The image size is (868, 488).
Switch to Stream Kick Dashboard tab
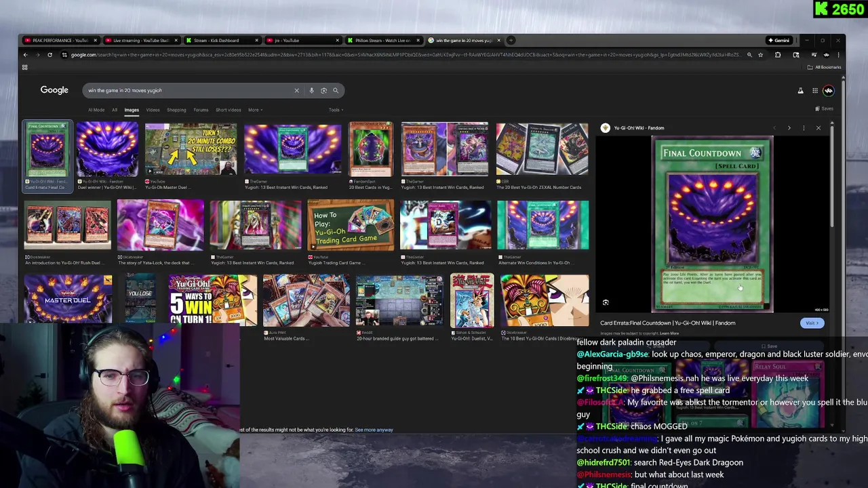point(221,40)
